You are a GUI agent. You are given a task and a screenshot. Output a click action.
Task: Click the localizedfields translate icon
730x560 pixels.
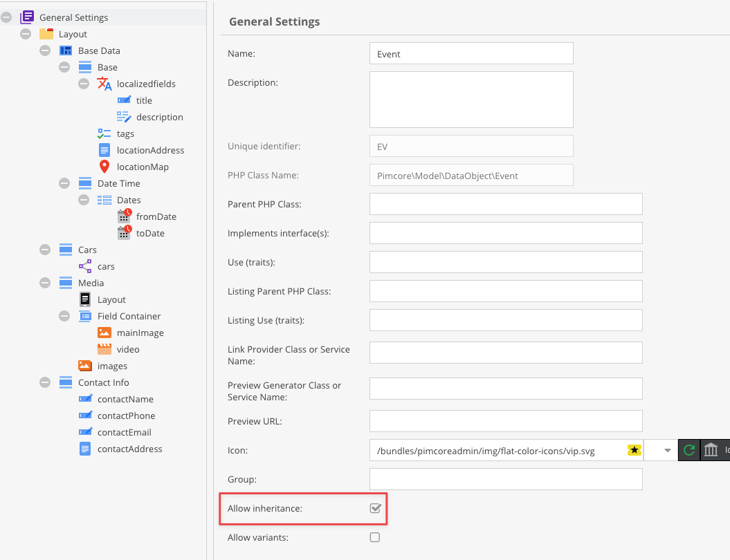coord(104,84)
